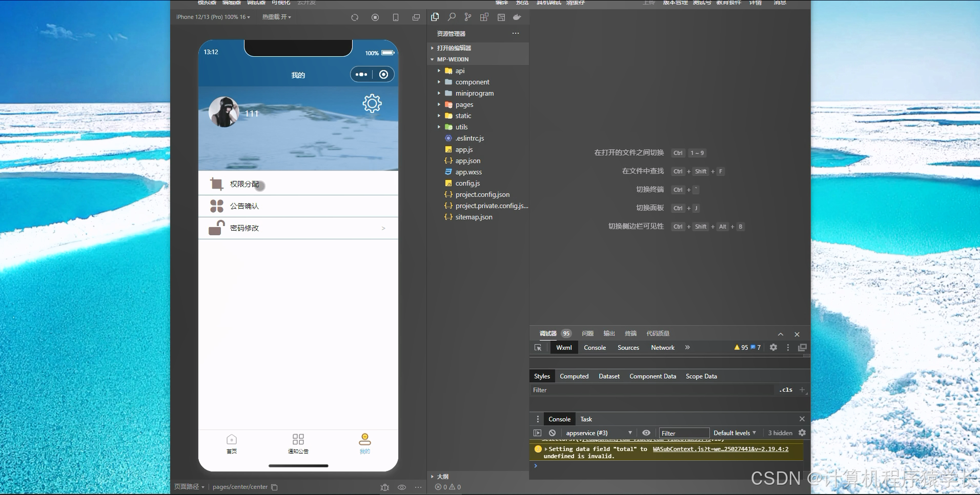The image size is (980, 495).
Task: Tap the 我的 tab in simulator
Action: [365, 444]
